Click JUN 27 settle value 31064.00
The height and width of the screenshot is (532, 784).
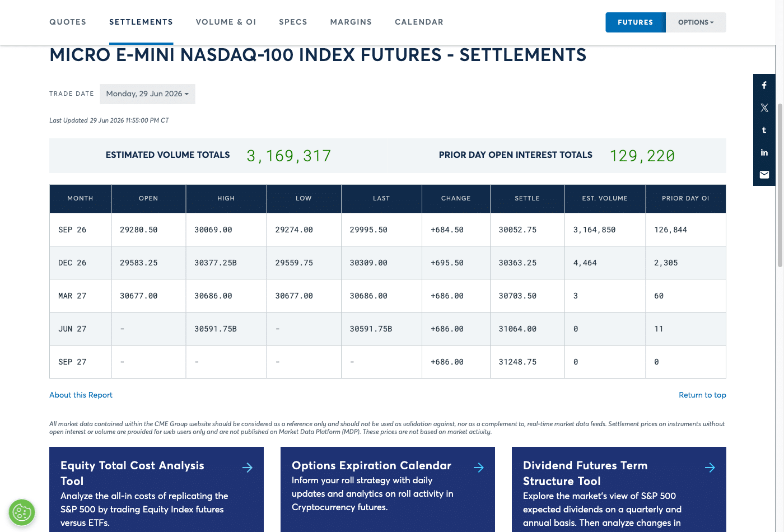point(517,329)
